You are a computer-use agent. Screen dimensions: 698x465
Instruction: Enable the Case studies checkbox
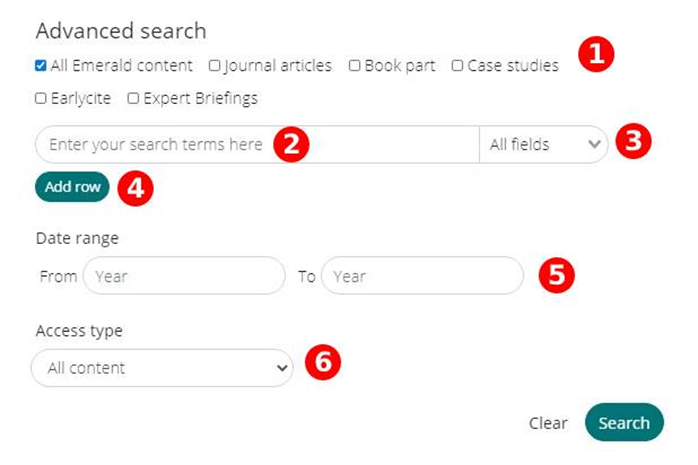[457, 65]
